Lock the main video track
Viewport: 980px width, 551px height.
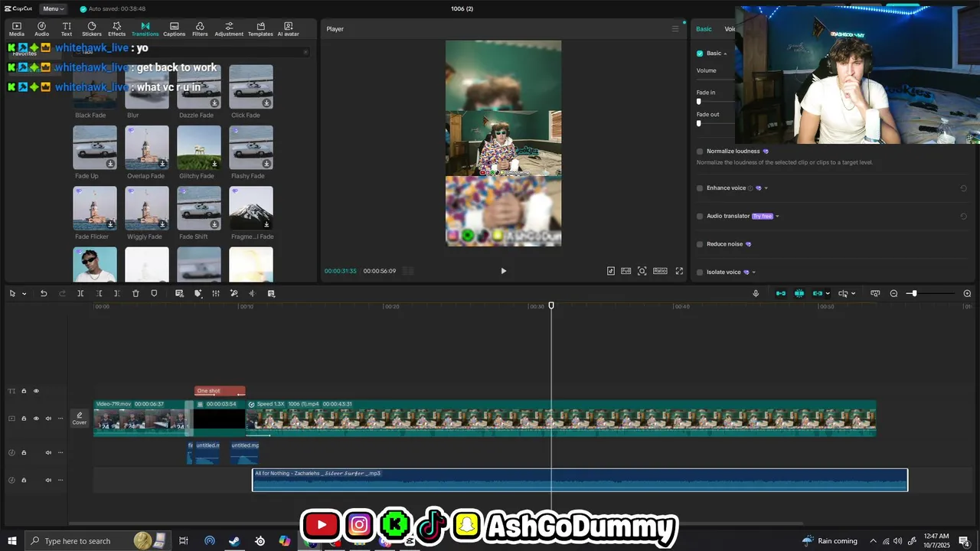[24, 419]
